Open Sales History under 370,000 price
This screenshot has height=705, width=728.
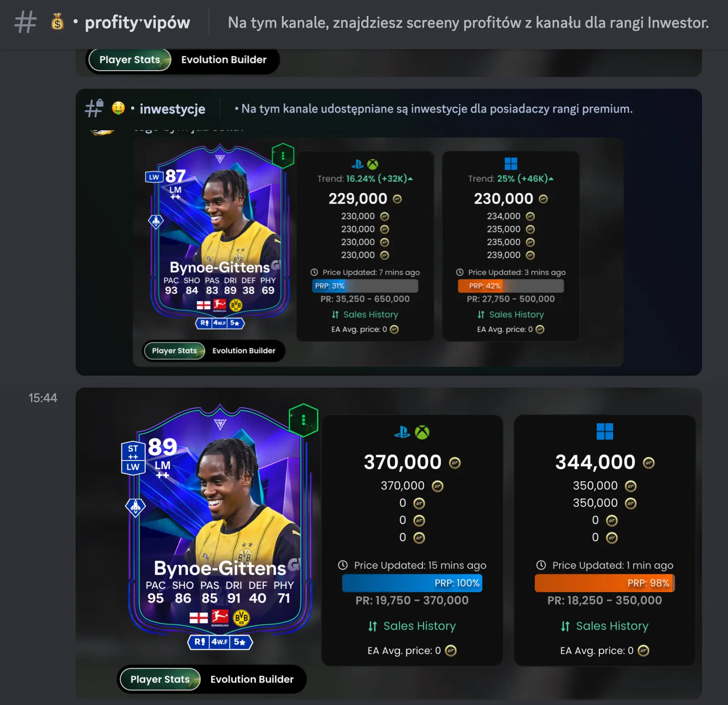(x=412, y=626)
